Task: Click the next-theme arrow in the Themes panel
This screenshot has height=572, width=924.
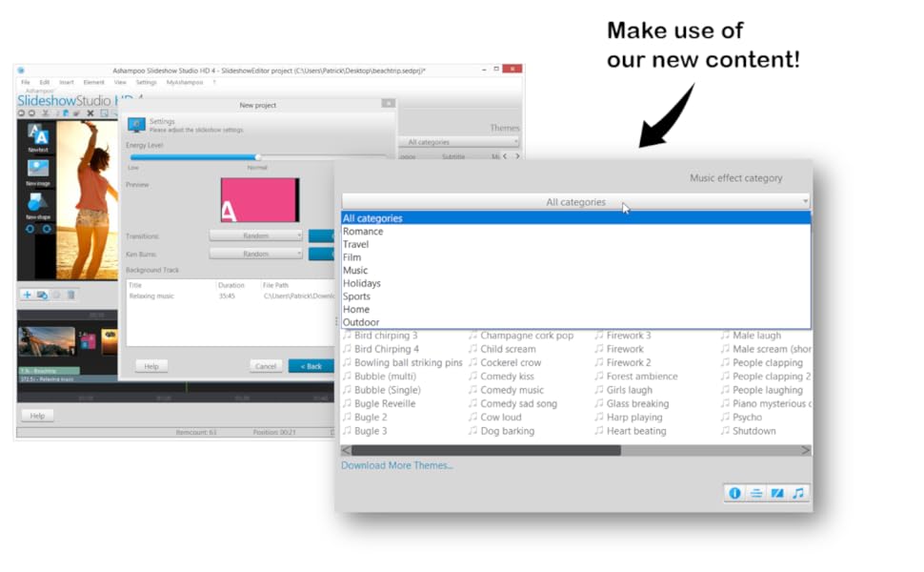Action: click(x=517, y=156)
